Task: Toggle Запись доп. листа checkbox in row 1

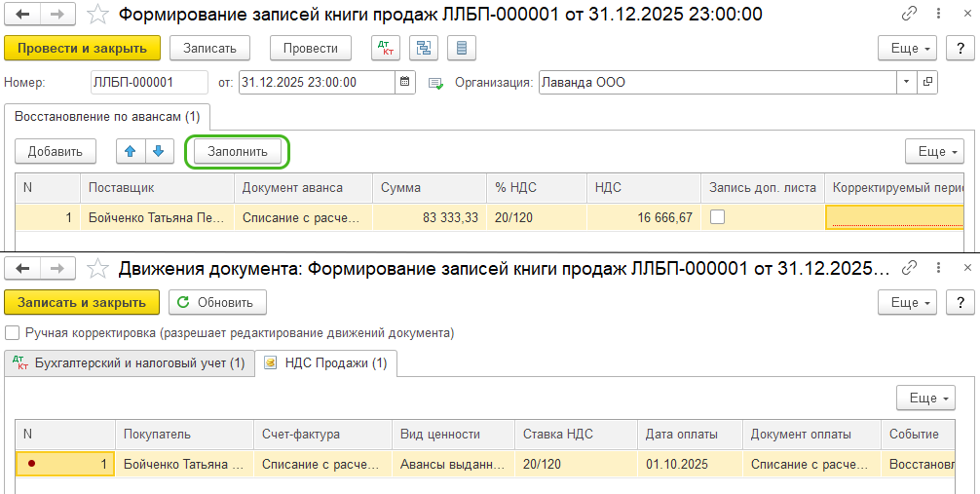Action: pyautogui.click(x=717, y=217)
